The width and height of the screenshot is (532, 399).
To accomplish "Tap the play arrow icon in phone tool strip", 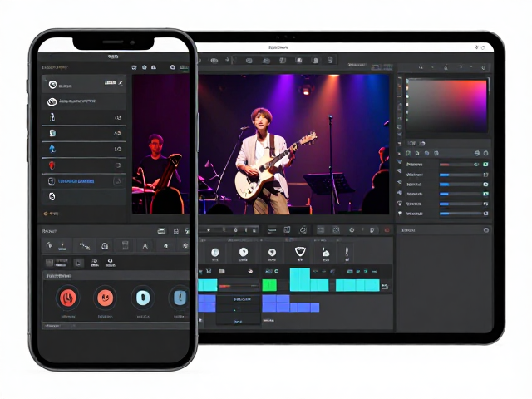I will (x=49, y=245).
